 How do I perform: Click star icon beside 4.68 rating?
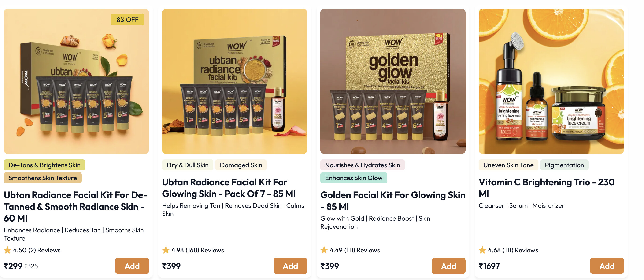[482, 250]
